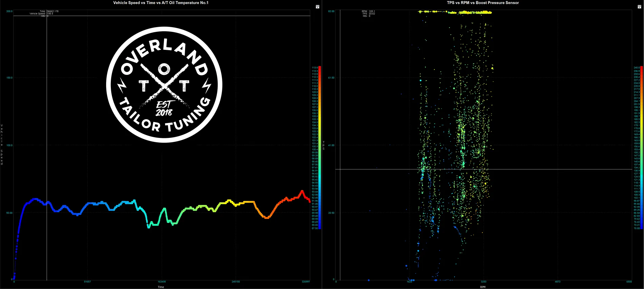
Task: Click y-axis tick '200.0'
Action: 9,11
